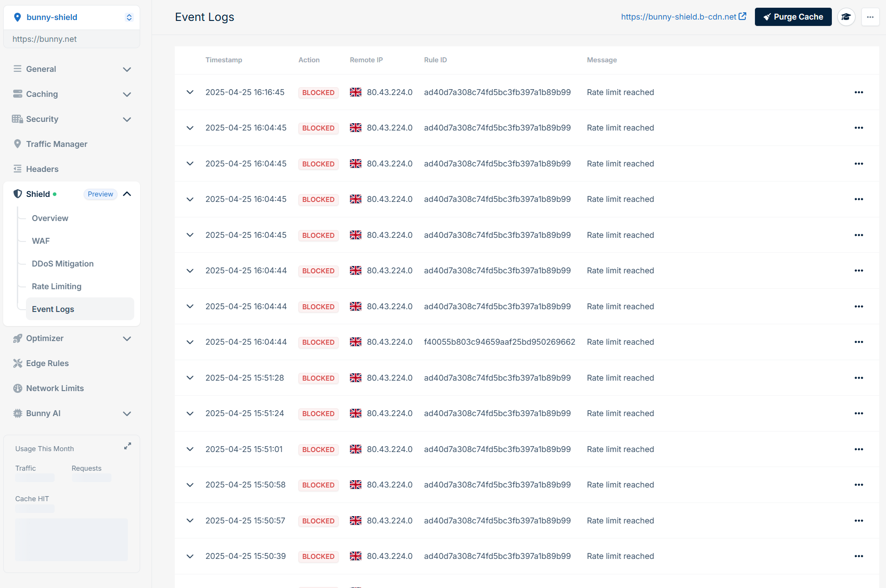
Task: Click the Bunny AI chip icon
Action: pos(17,413)
